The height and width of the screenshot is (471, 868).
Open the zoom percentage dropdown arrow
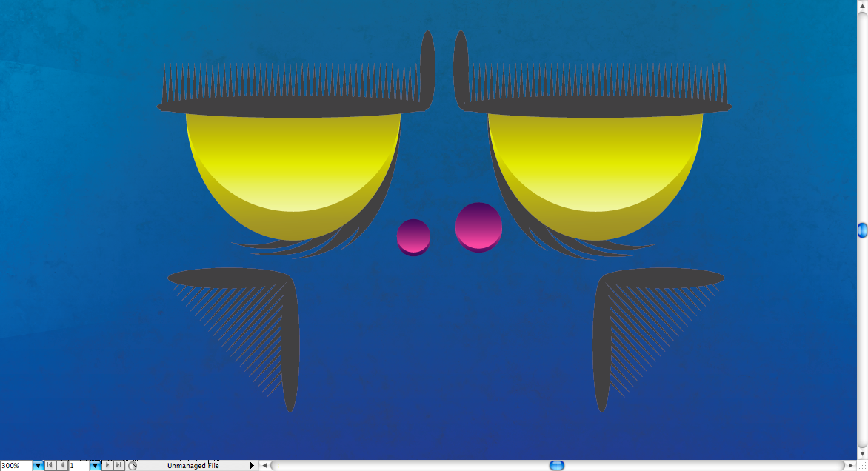point(38,466)
